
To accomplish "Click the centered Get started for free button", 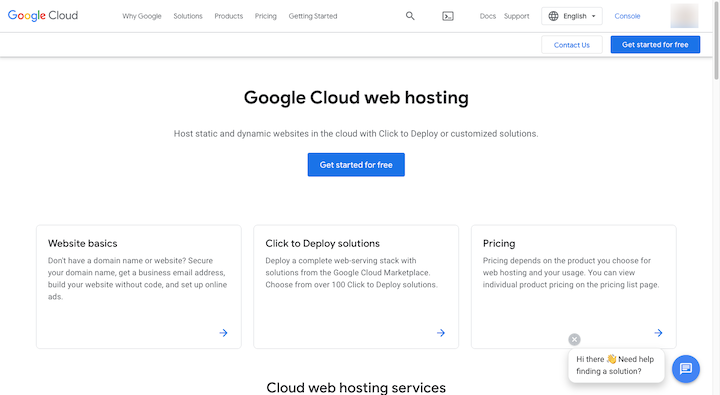I will point(356,164).
